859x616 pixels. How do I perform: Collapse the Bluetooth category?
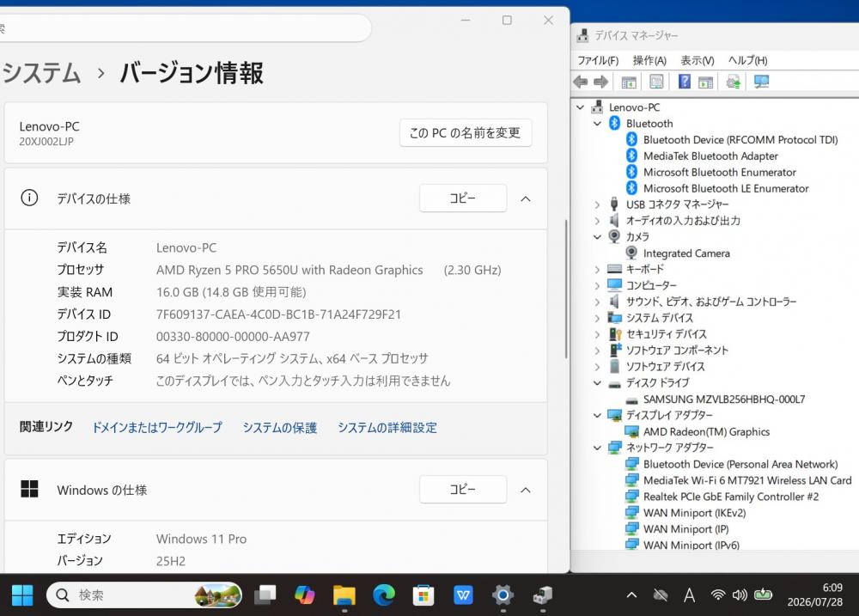[597, 124]
